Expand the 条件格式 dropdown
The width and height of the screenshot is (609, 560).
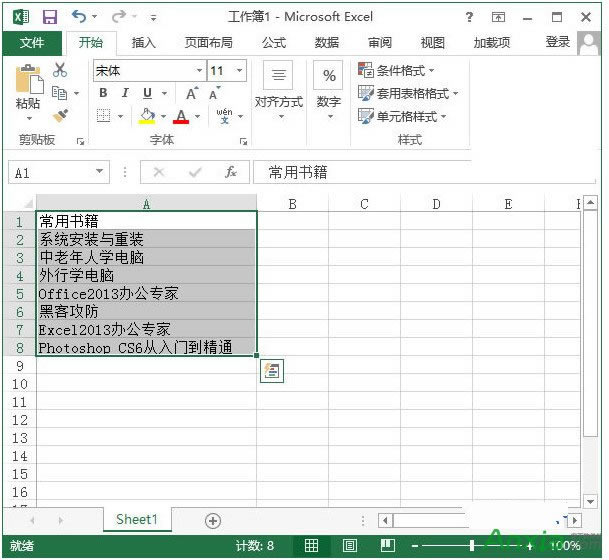[x=407, y=70]
